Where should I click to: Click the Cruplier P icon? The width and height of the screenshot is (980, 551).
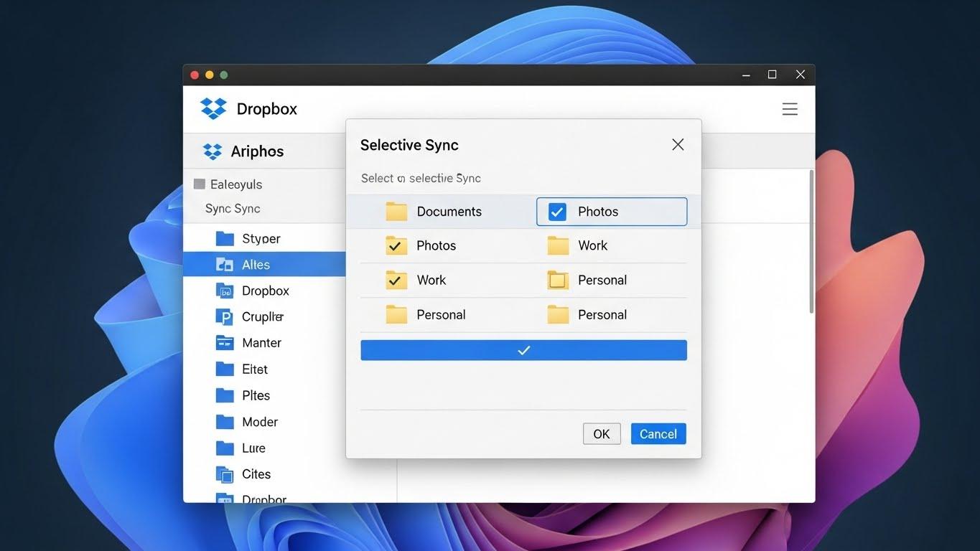coord(225,316)
